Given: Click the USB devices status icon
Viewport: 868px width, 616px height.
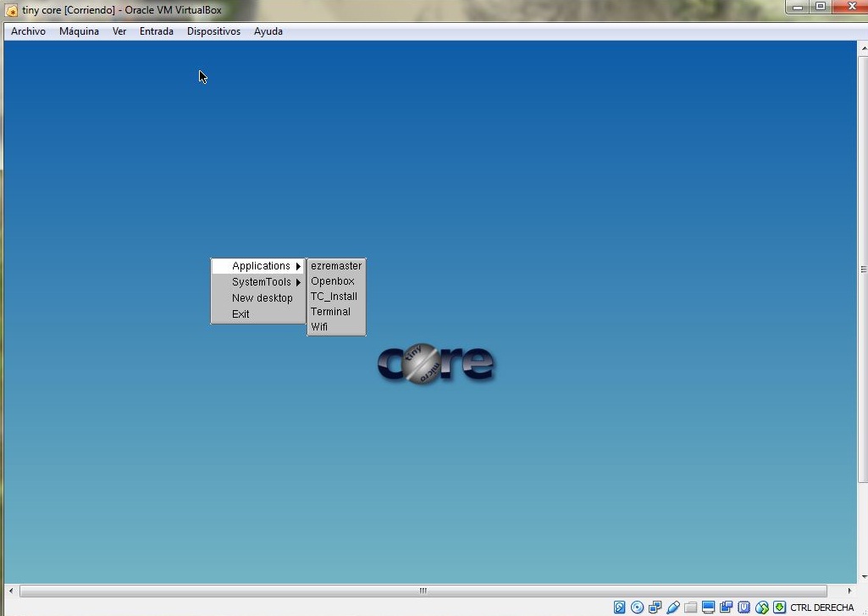Looking at the screenshot, I should tap(673, 608).
